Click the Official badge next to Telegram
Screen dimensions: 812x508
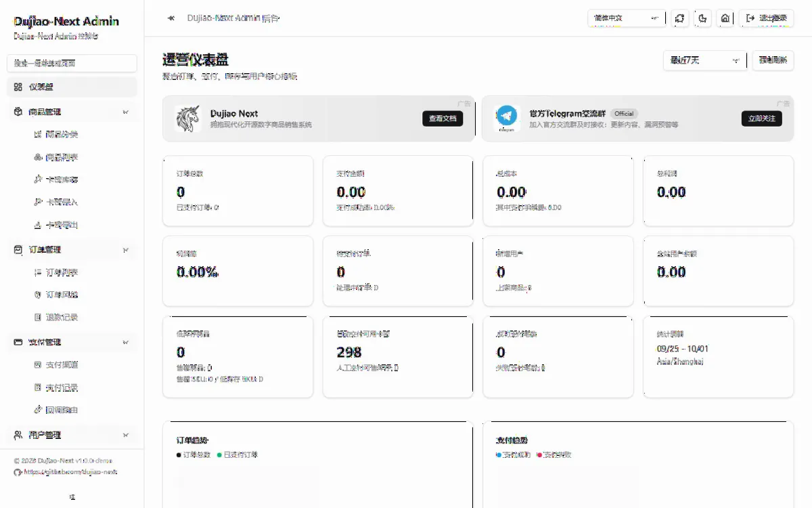click(624, 114)
